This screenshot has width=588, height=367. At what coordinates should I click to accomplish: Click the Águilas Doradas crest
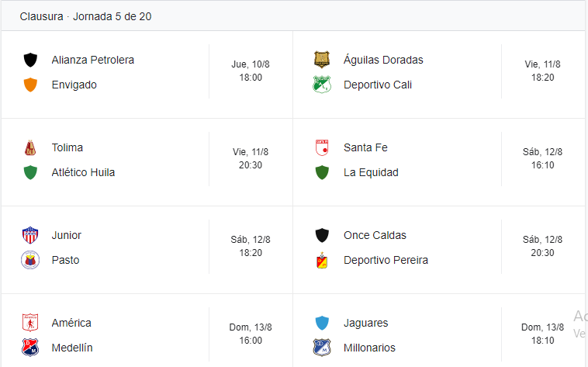[x=322, y=60]
